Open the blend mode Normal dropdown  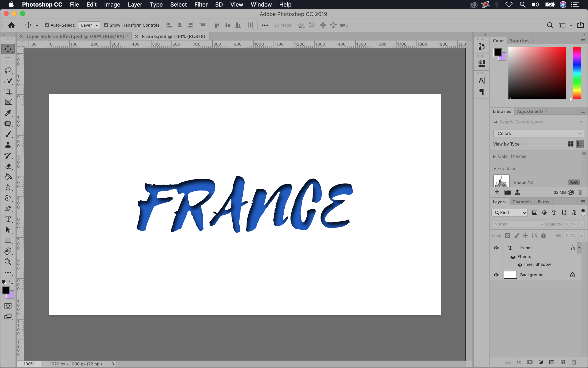(518, 224)
